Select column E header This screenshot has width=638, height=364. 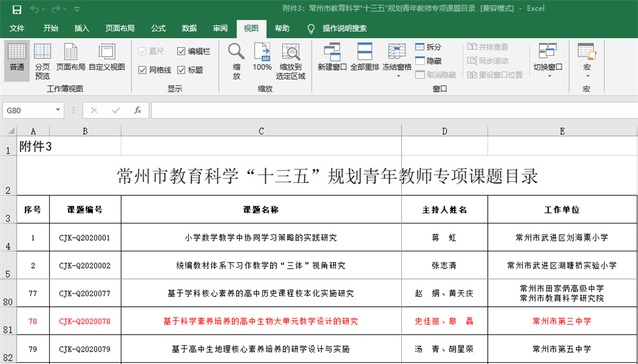(x=563, y=131)
